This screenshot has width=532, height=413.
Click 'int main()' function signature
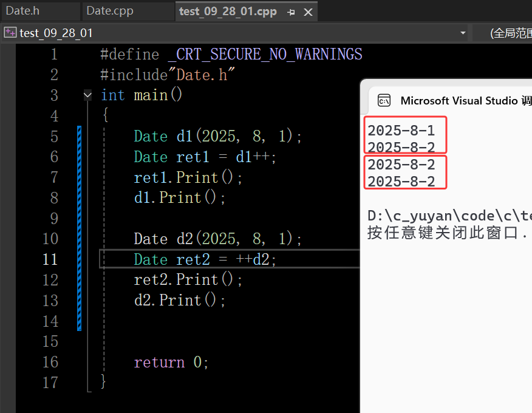coord(142,95)
